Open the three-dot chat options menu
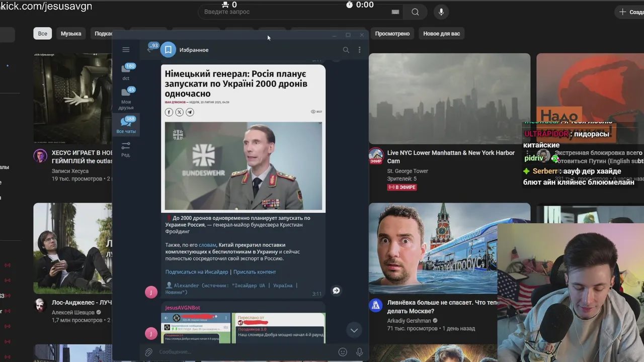The image size is (644, 362). point(359,50)
